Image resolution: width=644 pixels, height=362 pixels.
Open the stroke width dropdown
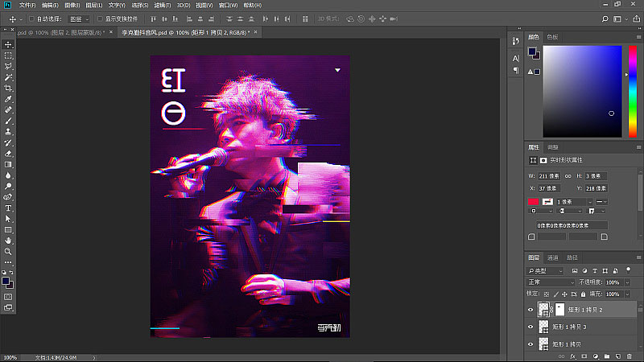[x=590, y=202]
